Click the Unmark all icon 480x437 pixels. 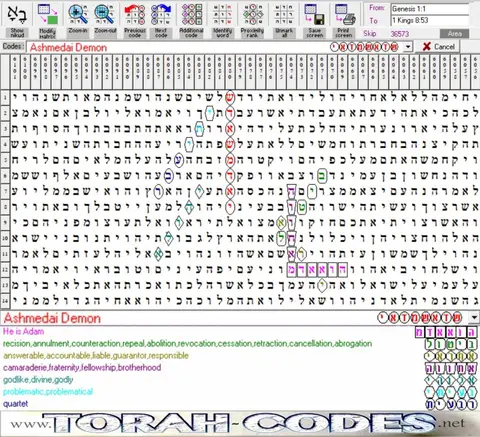click(284, 15)
